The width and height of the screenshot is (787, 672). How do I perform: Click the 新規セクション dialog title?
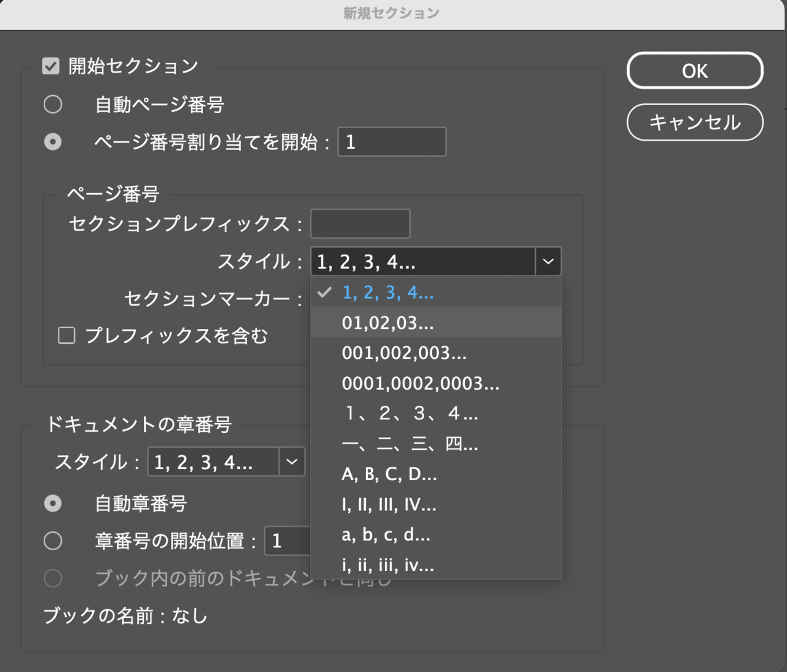392,14
